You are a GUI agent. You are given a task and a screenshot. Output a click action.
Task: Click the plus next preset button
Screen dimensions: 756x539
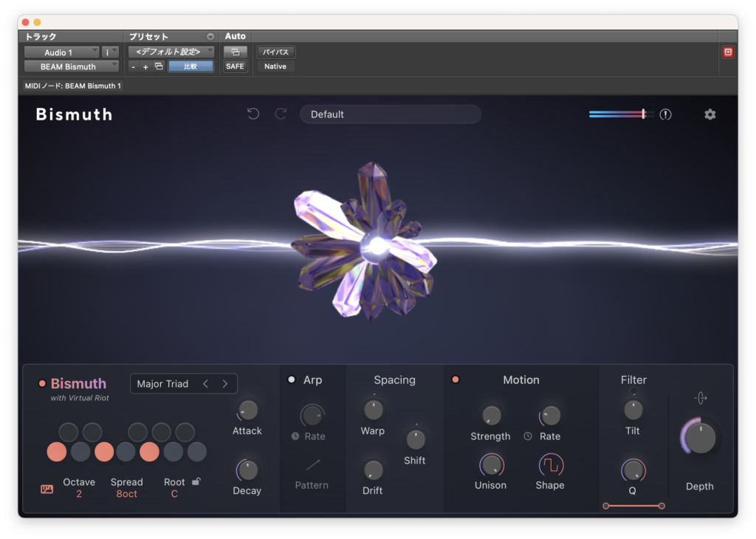point(145,66)
